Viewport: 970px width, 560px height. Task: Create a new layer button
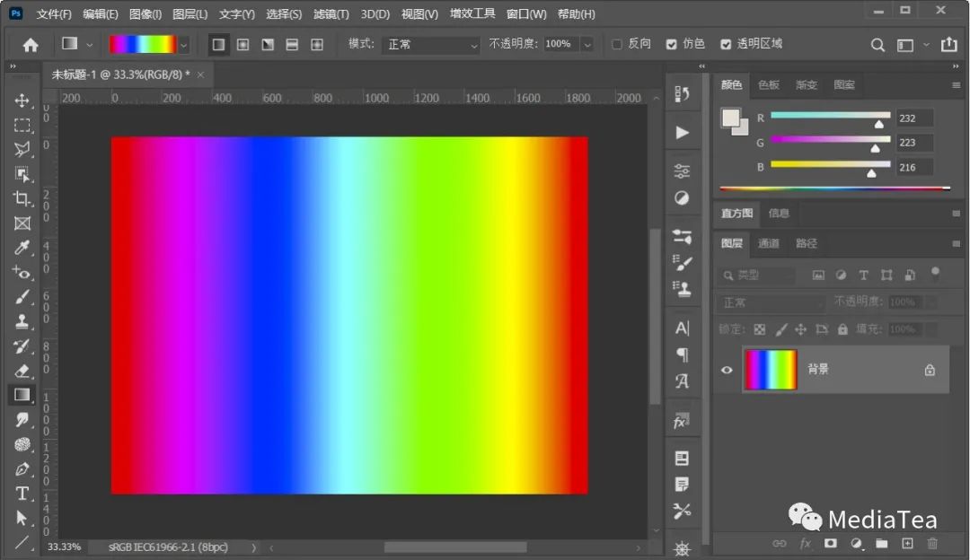point(907,543)
